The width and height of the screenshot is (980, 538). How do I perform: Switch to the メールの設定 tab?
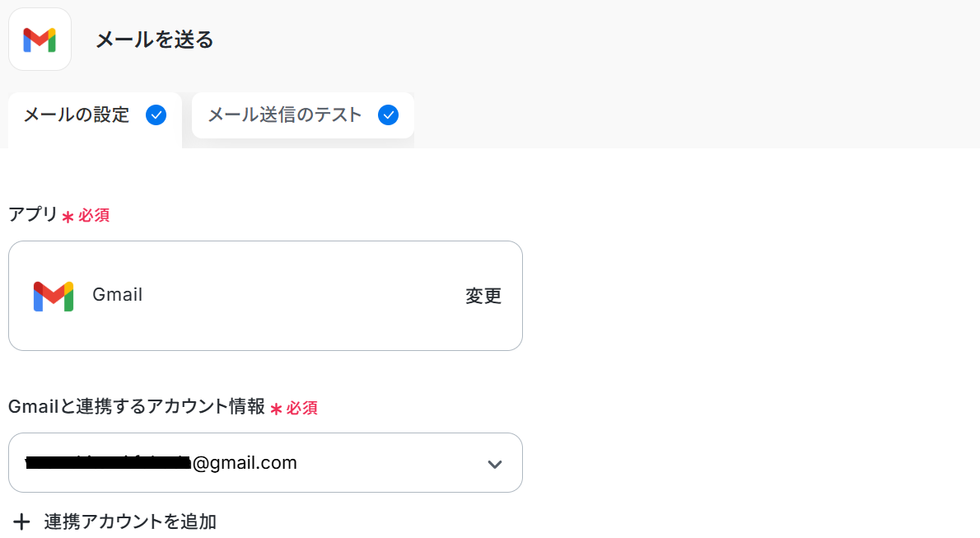pyautogui.click(x=77, y=115)
